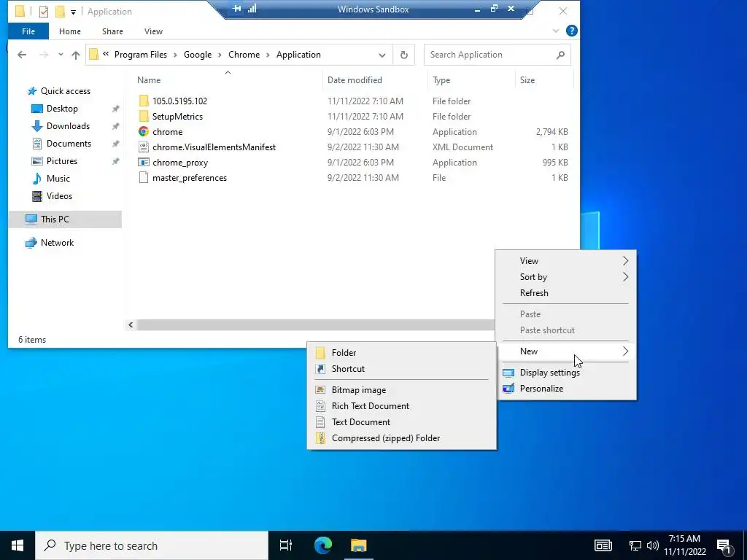Select chrome.VisualElementsManifest XML file icon
747x560 pixels.
click(144, 147)
